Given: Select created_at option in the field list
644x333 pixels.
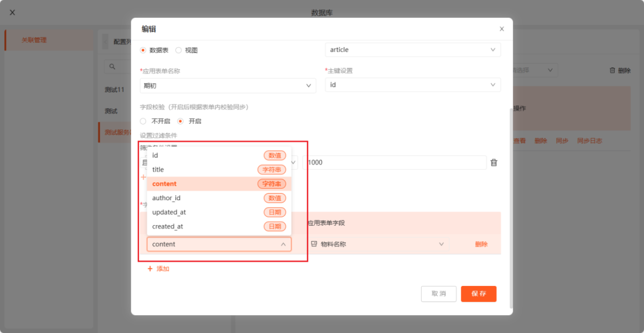Looking at the screenshot, I should 219,226.
